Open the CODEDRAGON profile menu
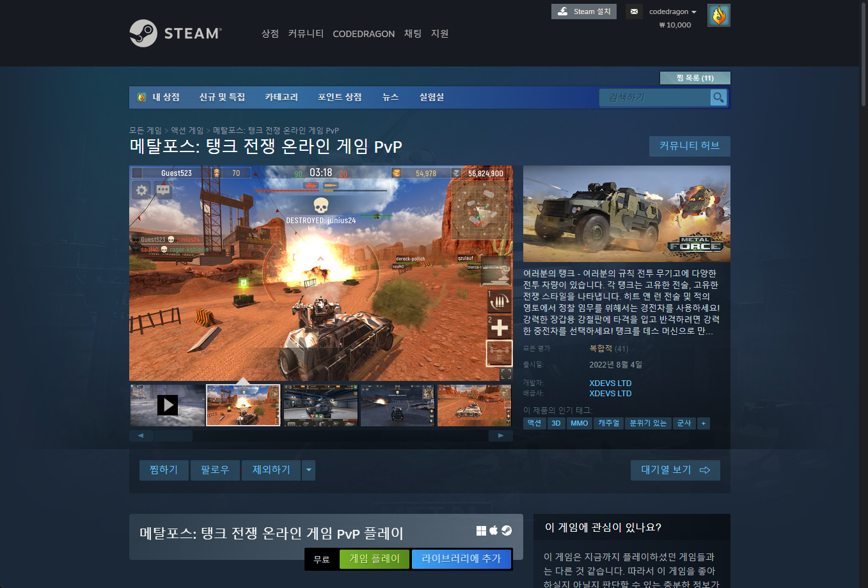 click(x=364, y=34)
